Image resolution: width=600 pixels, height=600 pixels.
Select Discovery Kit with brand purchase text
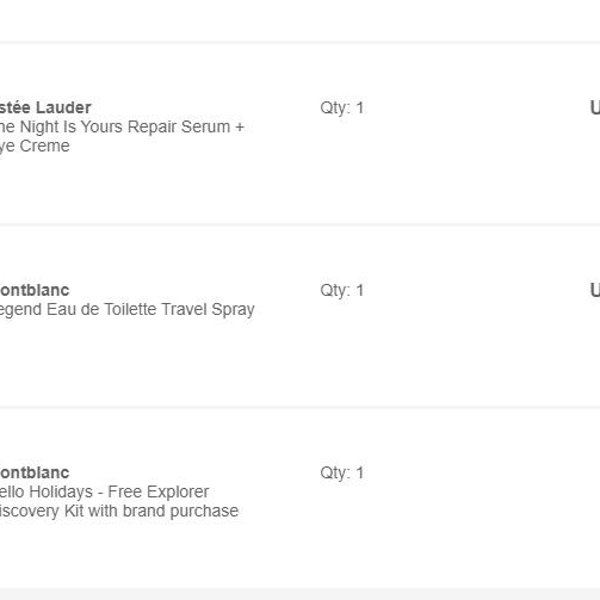pos(119,511)
